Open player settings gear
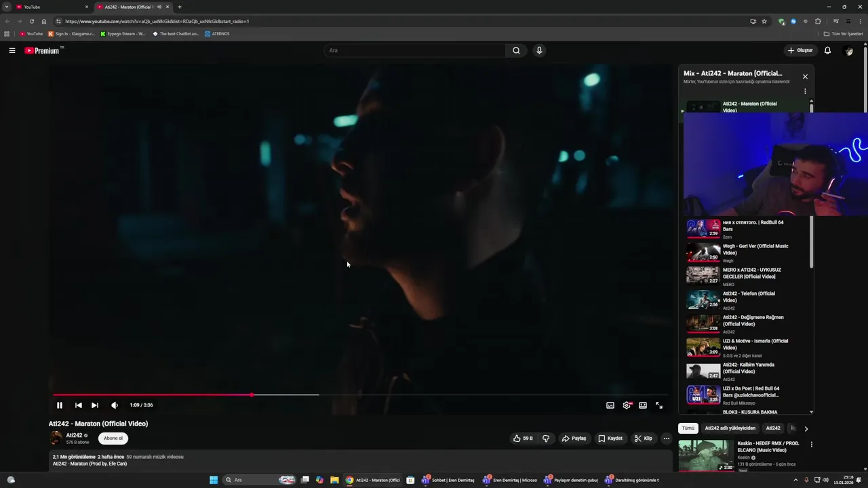Viewport: 868px width, 488px height. click(x=627, y=405)
